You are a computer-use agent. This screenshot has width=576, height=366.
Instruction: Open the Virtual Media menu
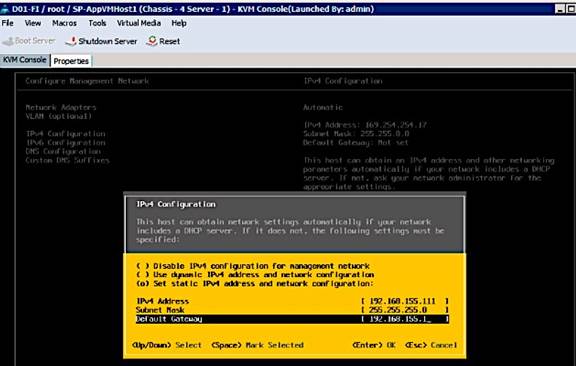[138, 23]
